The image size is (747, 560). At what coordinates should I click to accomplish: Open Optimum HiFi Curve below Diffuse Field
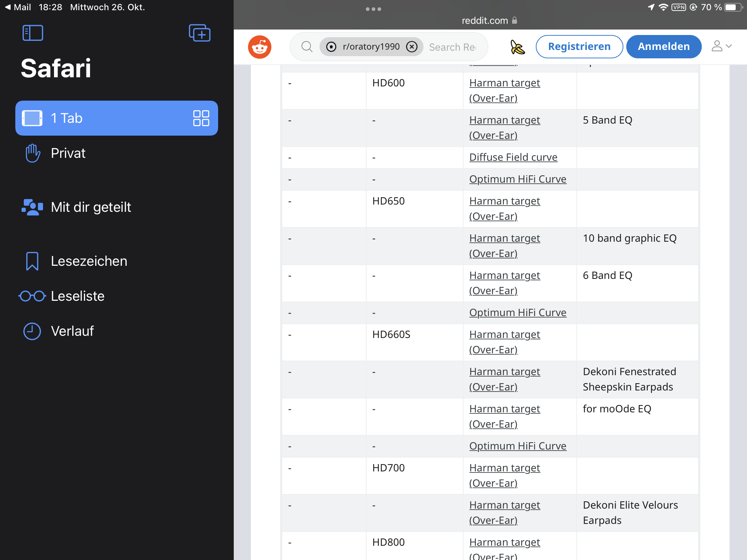[518, 179]
